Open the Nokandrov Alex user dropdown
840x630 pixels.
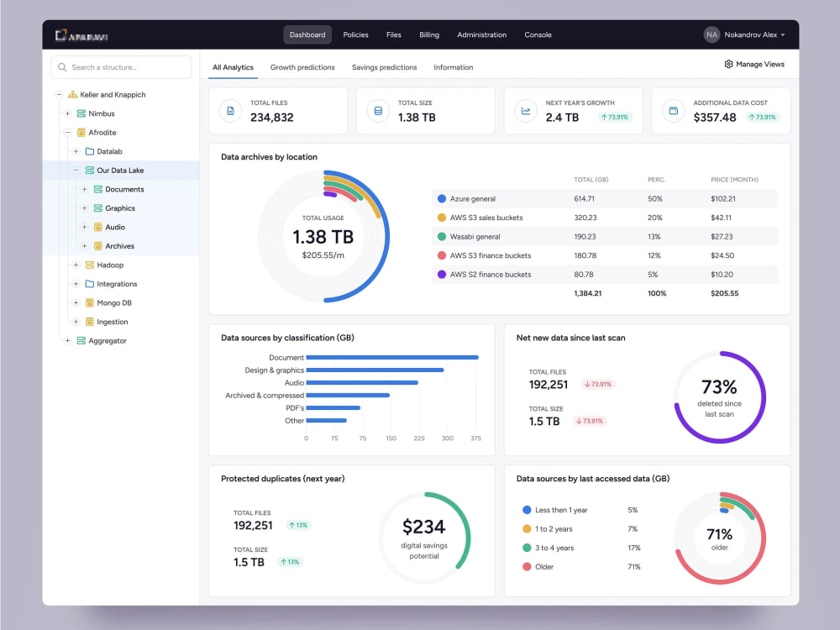click(744, 34)
